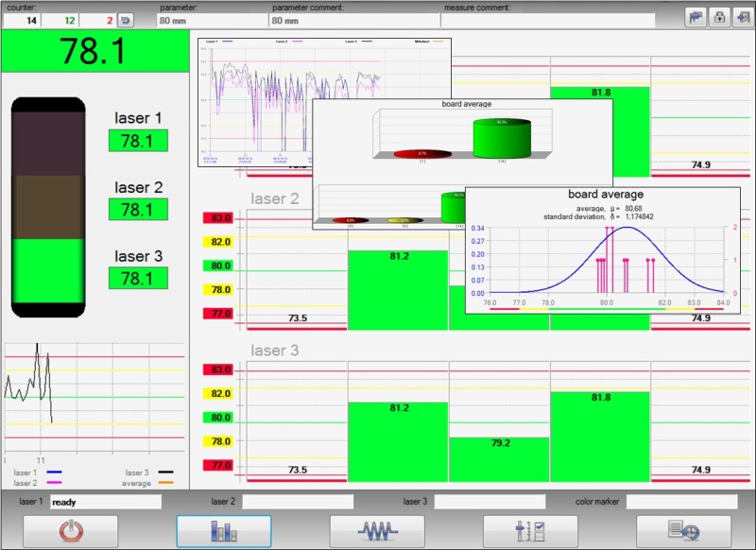Click the small black trend line chart
Screen dimensions: 756x550
tap(94, 398)
